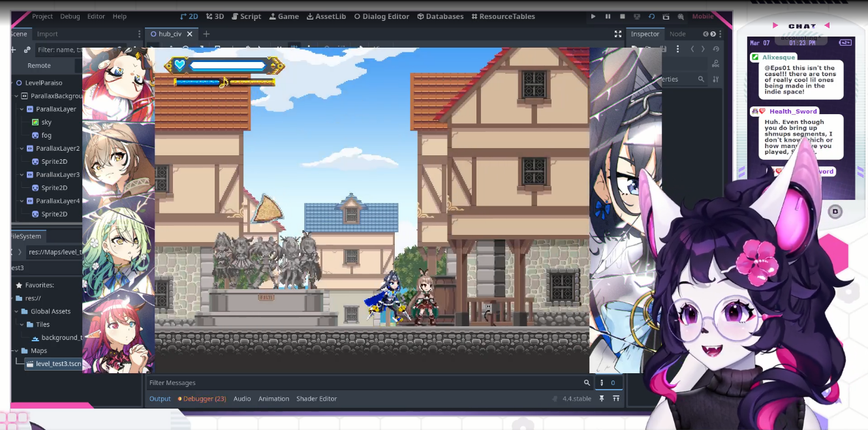Open the Debugger bottom panel

(x=204, y=399)
